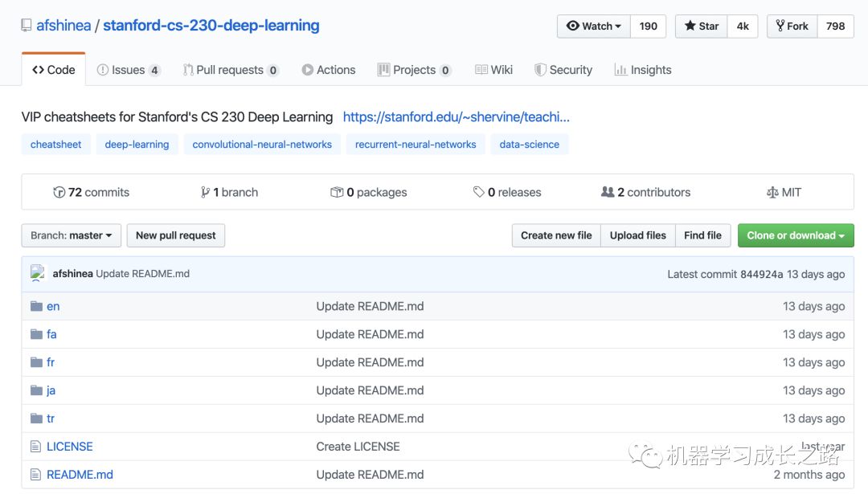Open the fa folder
868x494 pixels.
coord(51,334)
